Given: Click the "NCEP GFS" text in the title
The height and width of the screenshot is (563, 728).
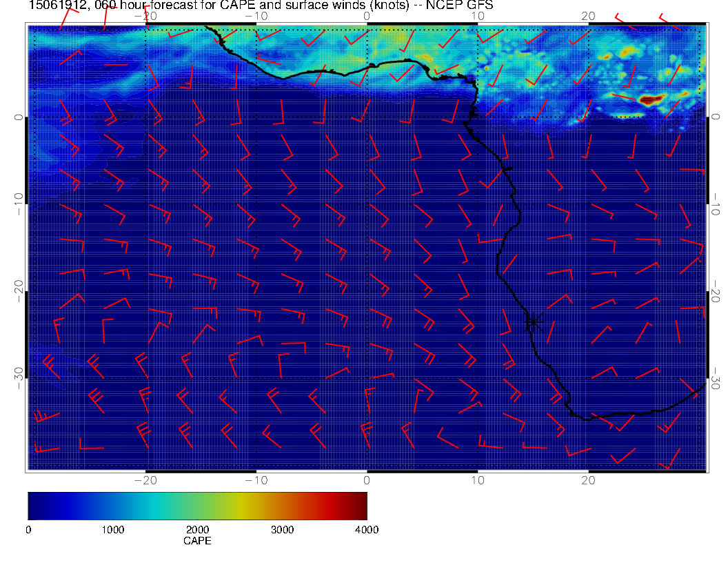Looking at the screenshot, I should pyautogui.click(x=468, y=6).
